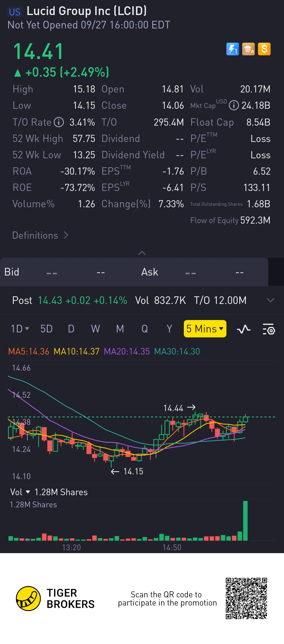284x644 pixels.
Task: Tap the Flow of Equity value 592.3M
Action: [255, 220]
